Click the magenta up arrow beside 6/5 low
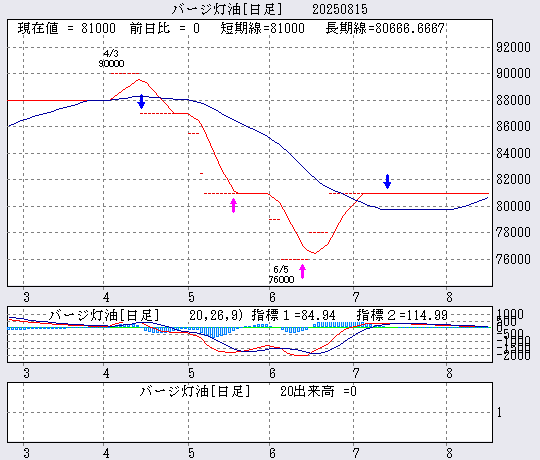The width and height of the screenshot is (540, 460). click(302, 271)
